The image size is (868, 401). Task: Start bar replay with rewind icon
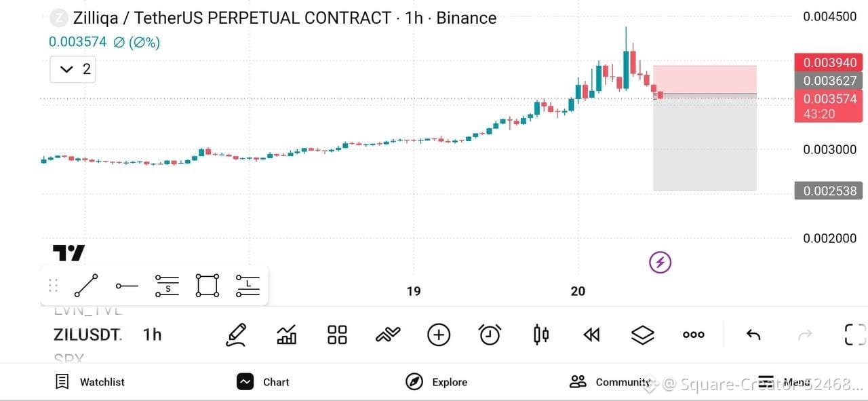(x=592, y=335)
